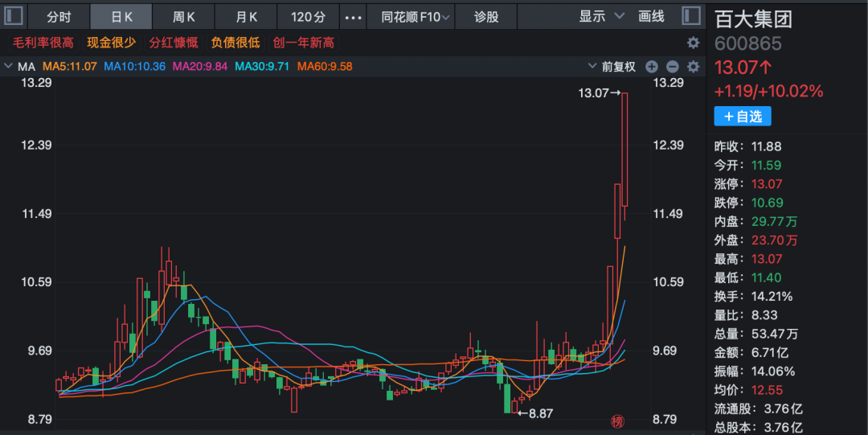Click the 毛利率很高 tag
The width and height of the screenshot is (868, 435).
43,43
